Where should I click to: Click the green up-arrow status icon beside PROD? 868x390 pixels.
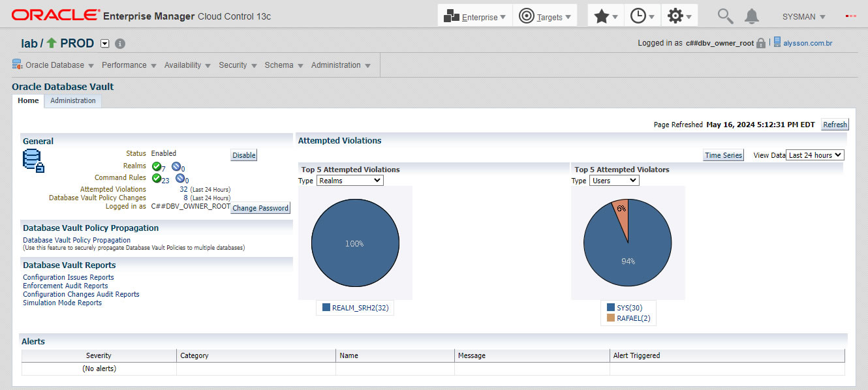[52, 43]
